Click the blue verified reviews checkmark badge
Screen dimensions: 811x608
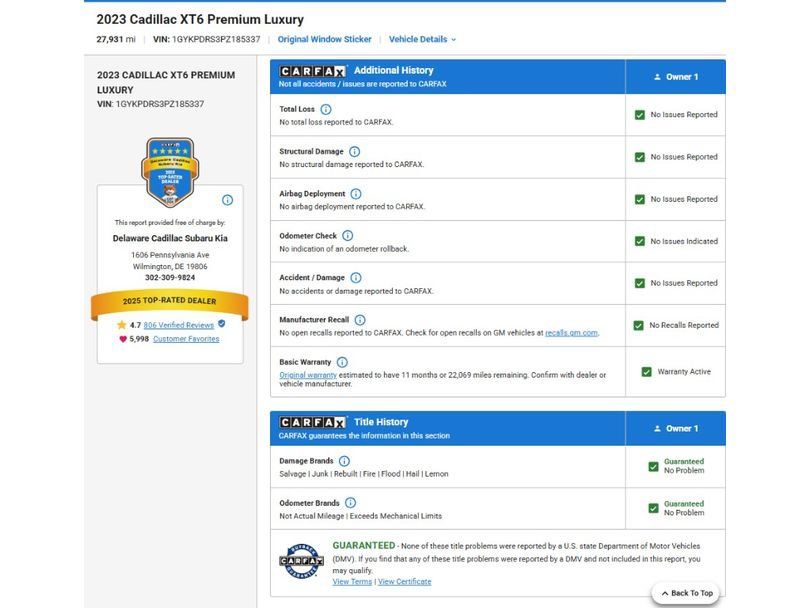point(221,324)
